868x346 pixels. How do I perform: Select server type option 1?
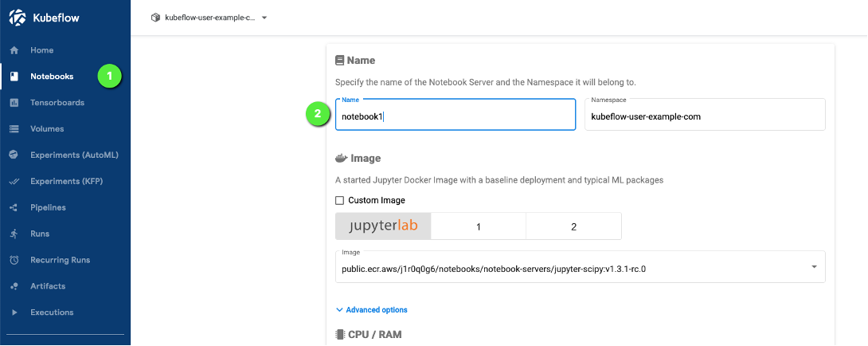(479, 226)
